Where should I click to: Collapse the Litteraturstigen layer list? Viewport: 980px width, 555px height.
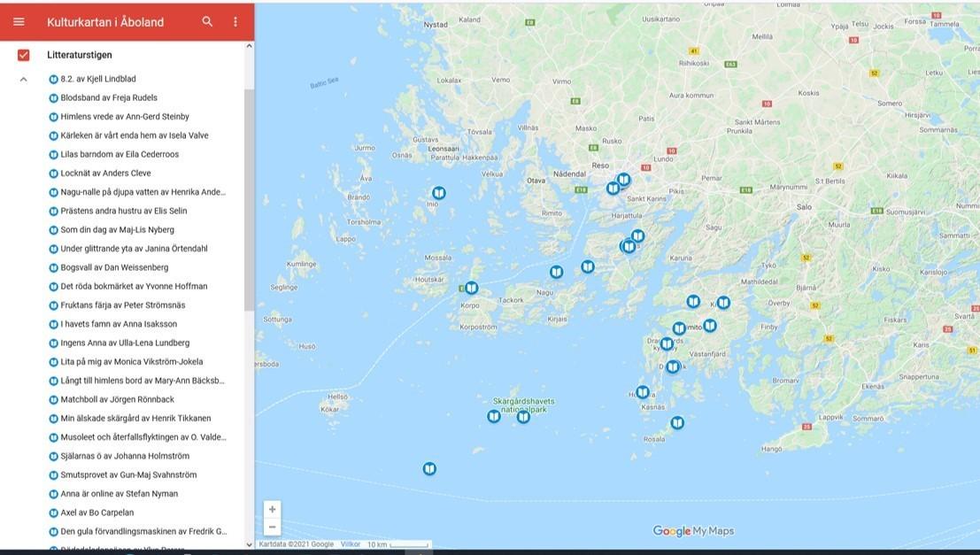pos(24,80)
